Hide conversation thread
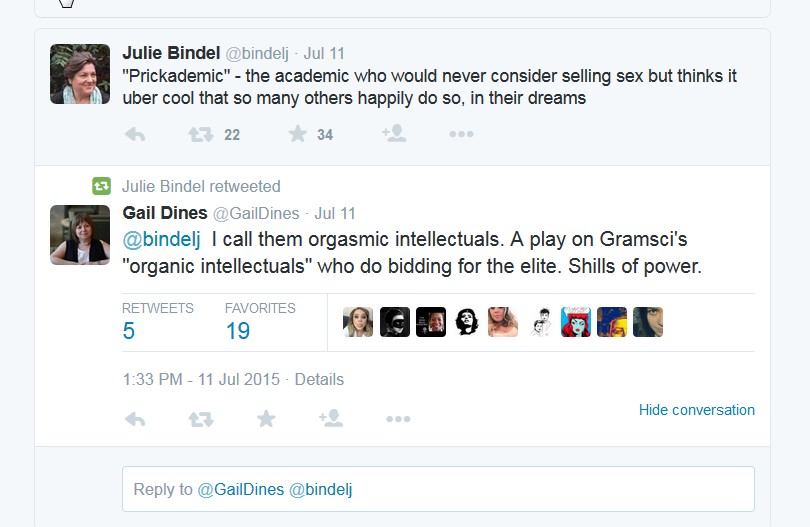 tap(696, 410)
